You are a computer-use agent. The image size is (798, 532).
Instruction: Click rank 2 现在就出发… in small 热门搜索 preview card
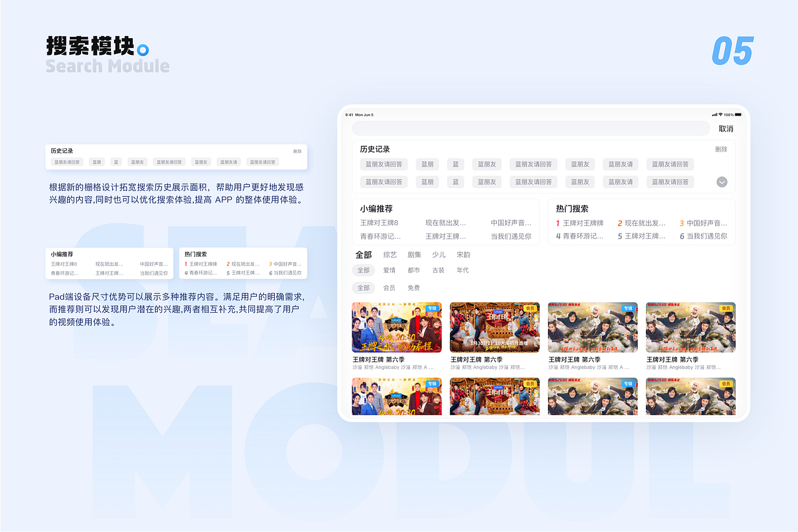(243, 264)
